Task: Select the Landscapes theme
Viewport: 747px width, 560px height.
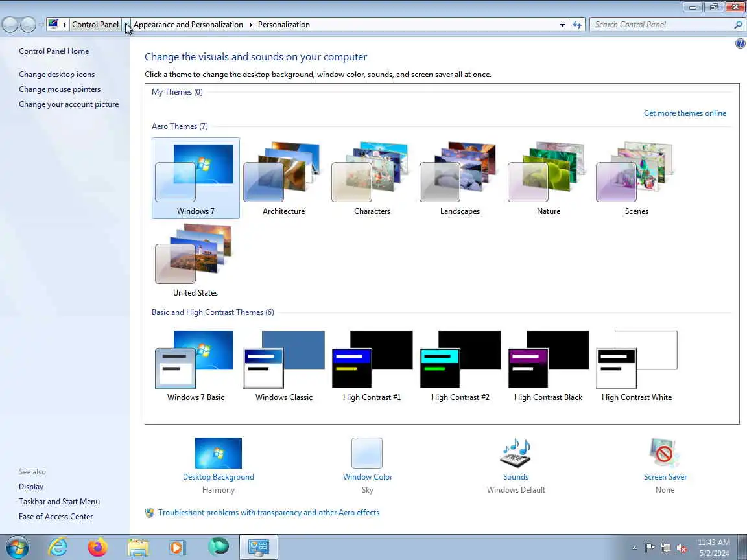Action: click(x=460, y=178)
